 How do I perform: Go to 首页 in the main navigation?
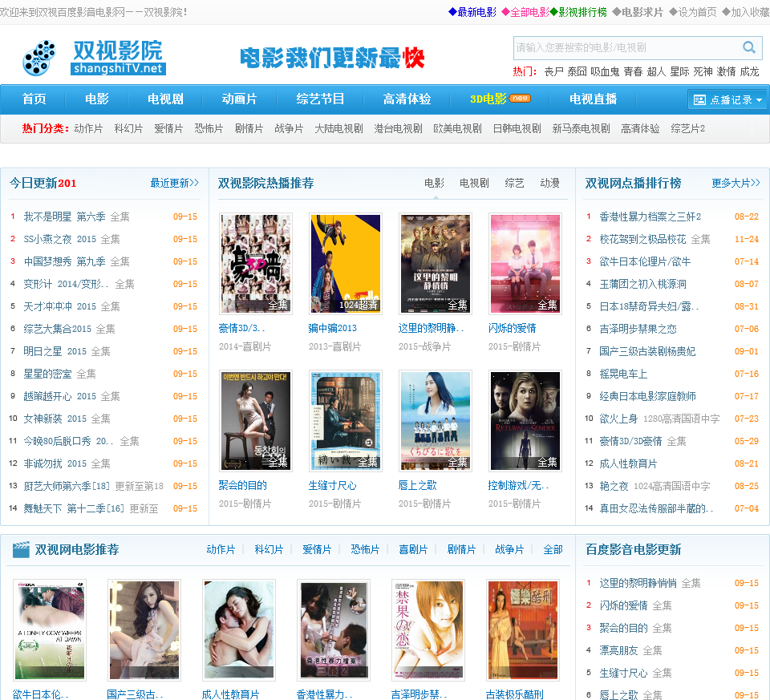[x=34, y=99]
